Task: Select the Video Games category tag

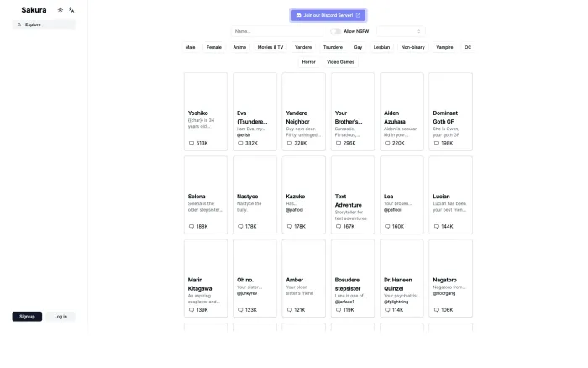Action: pyautogui.click(x=340, y=62)
